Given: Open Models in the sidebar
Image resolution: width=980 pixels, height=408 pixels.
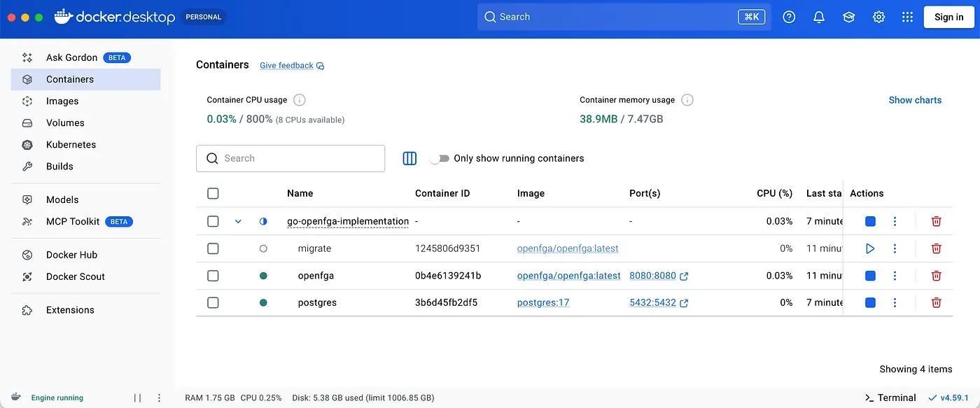Looking at the screenshot, I should pos(85,199).
